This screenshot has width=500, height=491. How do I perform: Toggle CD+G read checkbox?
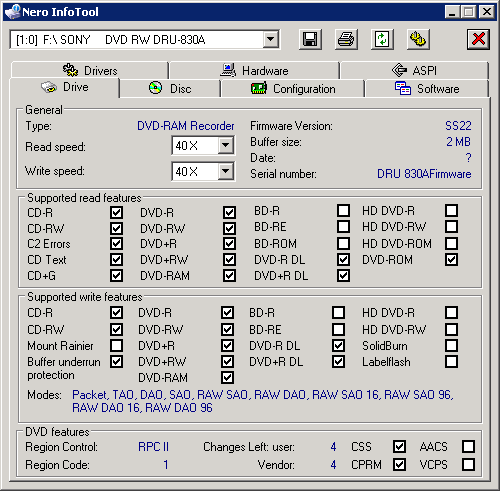pos(116,275)
